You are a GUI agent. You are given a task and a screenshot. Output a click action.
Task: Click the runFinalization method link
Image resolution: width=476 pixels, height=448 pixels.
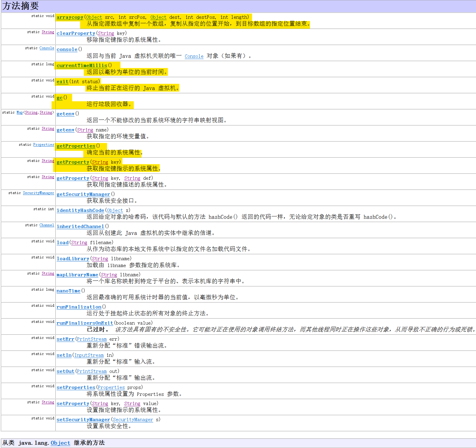pos(79,307)
